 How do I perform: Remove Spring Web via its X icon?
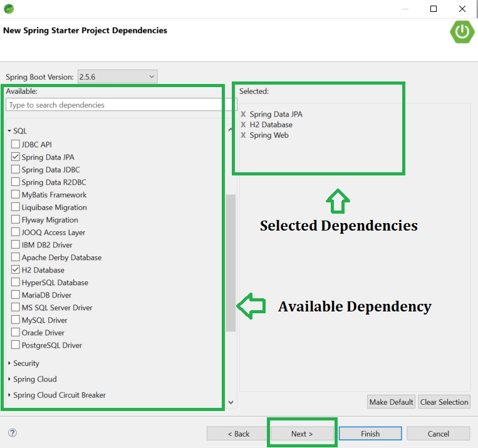(243, 135)
